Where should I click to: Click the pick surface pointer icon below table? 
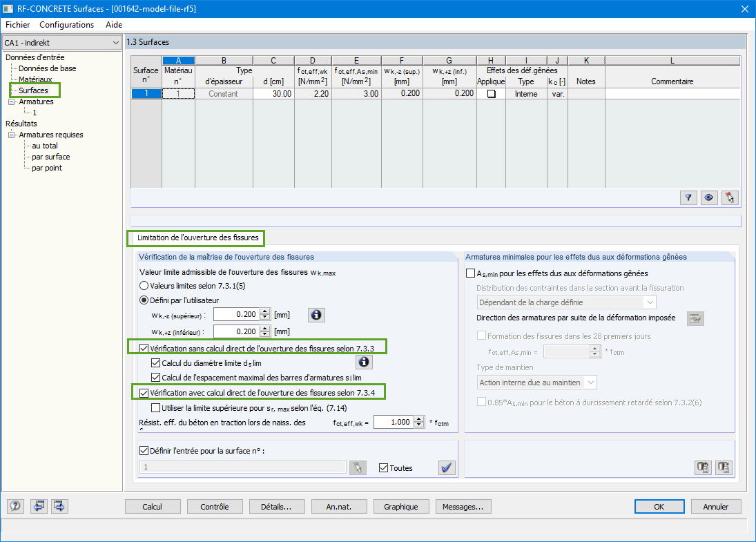pyautogui.click(x=730, y=197)
